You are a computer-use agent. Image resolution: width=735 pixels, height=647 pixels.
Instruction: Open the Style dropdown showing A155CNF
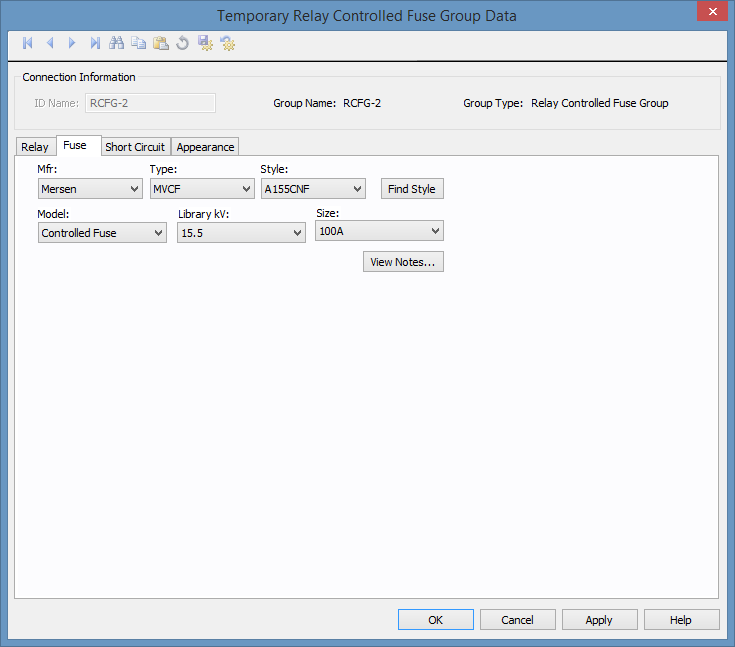pos(313,189)
